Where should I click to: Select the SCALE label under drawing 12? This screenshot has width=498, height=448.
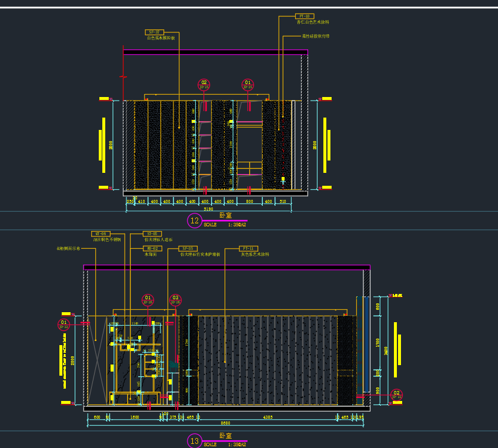tap(210, 225)
